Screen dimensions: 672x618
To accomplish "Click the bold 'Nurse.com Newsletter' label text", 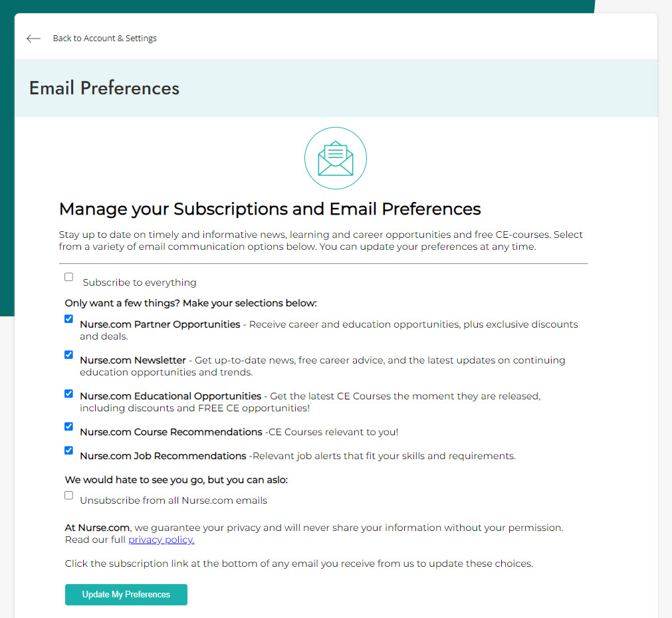I will [133, 360].
